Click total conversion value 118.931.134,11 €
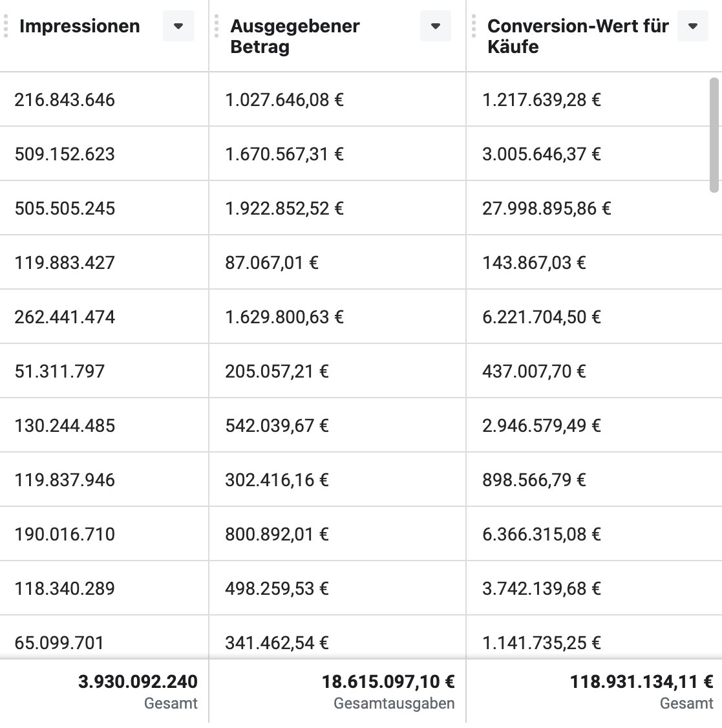The image size is (722, 728). pos(641,682)
